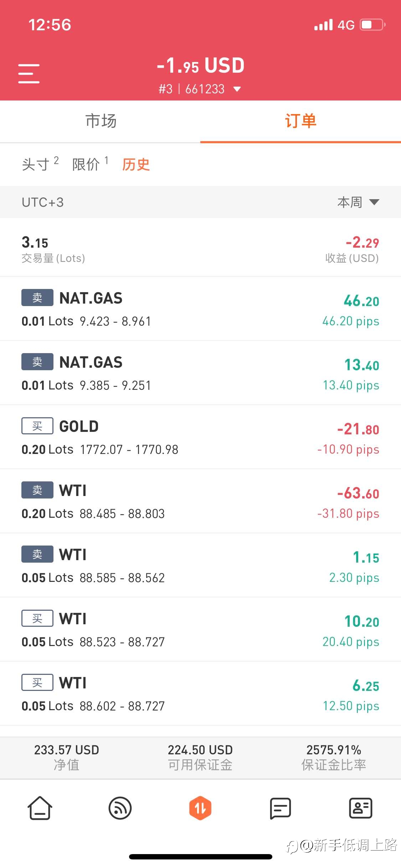401x868 pixels.
Task: Open the WTI trade with 6.25 profit
Action: point(200,693)
